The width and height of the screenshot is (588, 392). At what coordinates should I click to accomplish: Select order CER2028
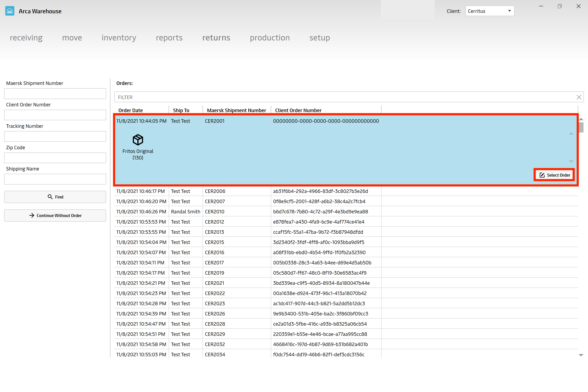tap(346, 324)
